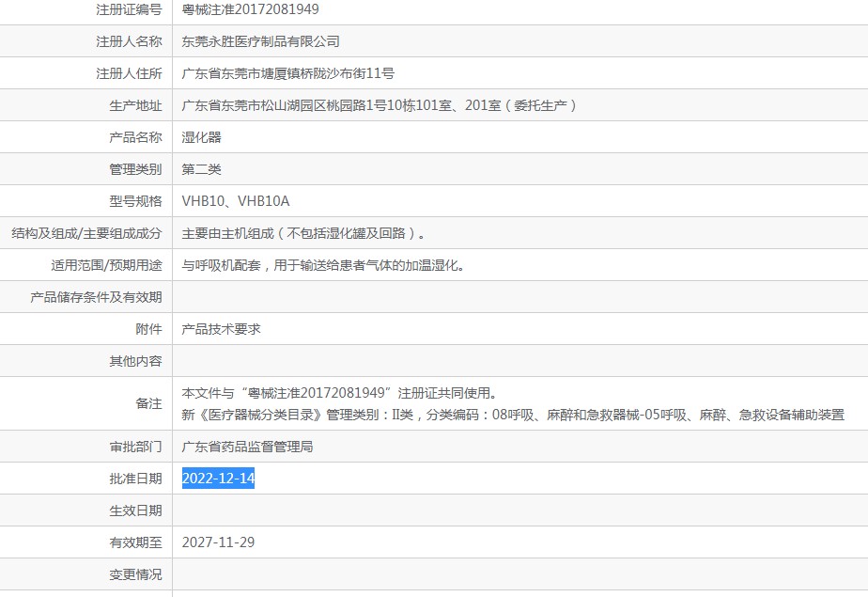Select model value VHB10、VHB10A
The image size is (868, 597).
(x=236, y=201)
